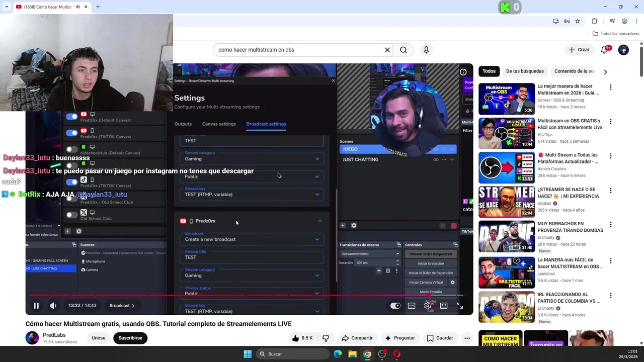
Task: Show more filter chips with the arrow
Action: [605, 72]
